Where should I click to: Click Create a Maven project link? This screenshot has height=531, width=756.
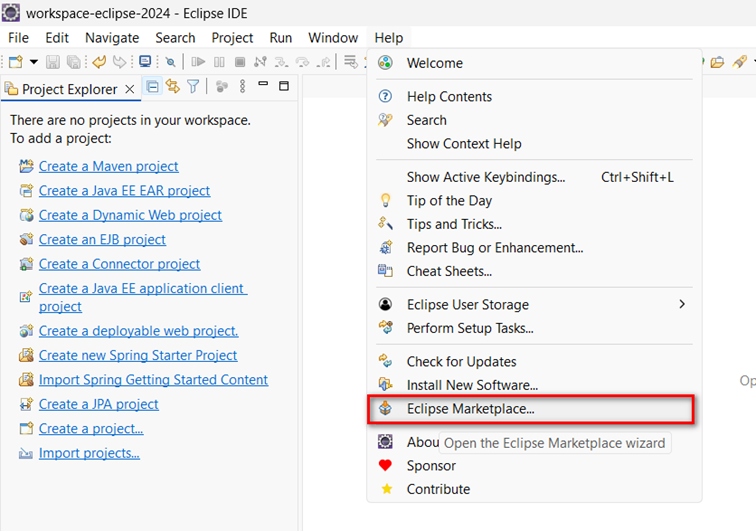(108, 166)
